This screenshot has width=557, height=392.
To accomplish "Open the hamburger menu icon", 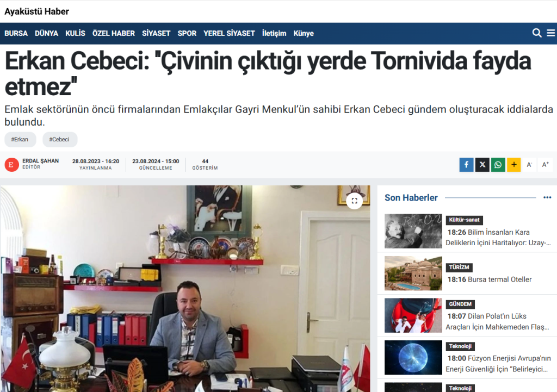I will tap(550, 33).
